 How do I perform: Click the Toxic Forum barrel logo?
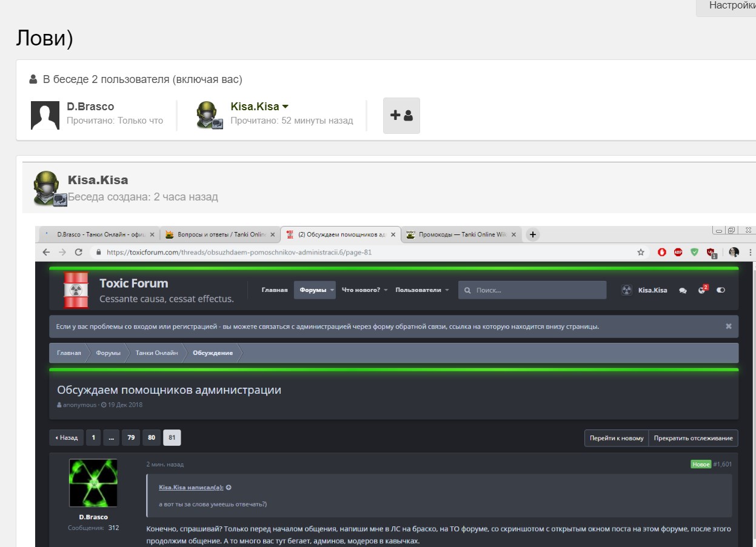(x=76, y=290)
